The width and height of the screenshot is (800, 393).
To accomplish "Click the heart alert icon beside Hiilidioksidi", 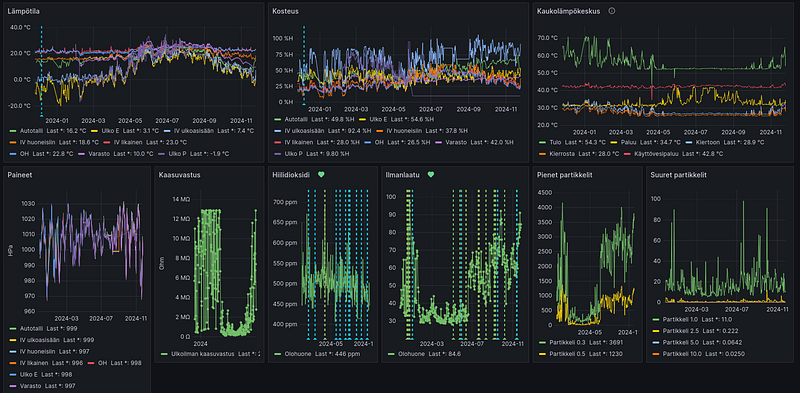I will pos(321,175).
